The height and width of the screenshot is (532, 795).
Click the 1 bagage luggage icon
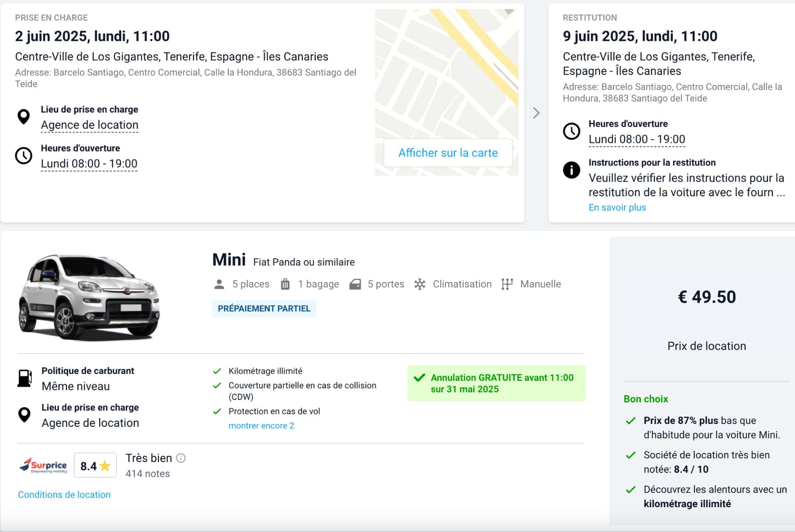(285, 284)
